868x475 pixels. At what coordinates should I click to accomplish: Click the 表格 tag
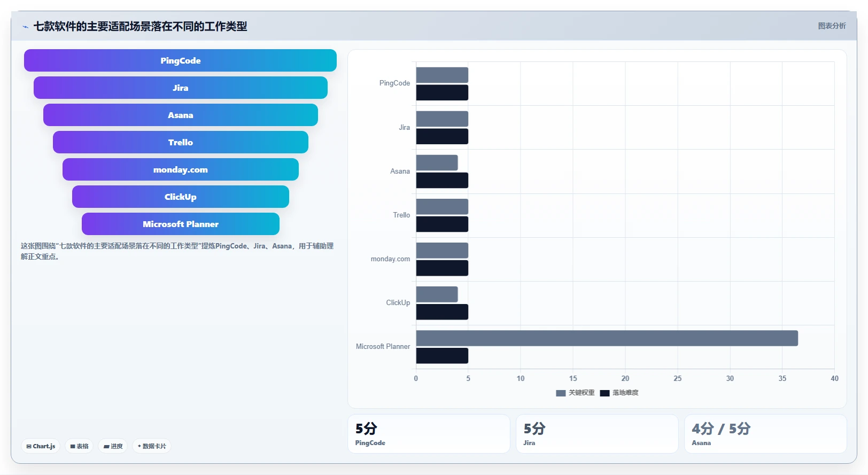(79, 446)
